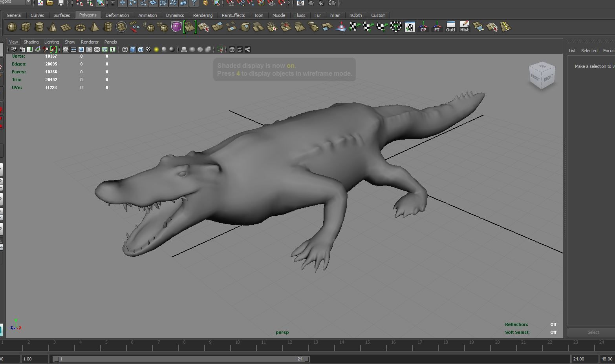This screenshot has height=364, width=615.
Task: Click the range slider bar
Action: click(x=181, y=359)
